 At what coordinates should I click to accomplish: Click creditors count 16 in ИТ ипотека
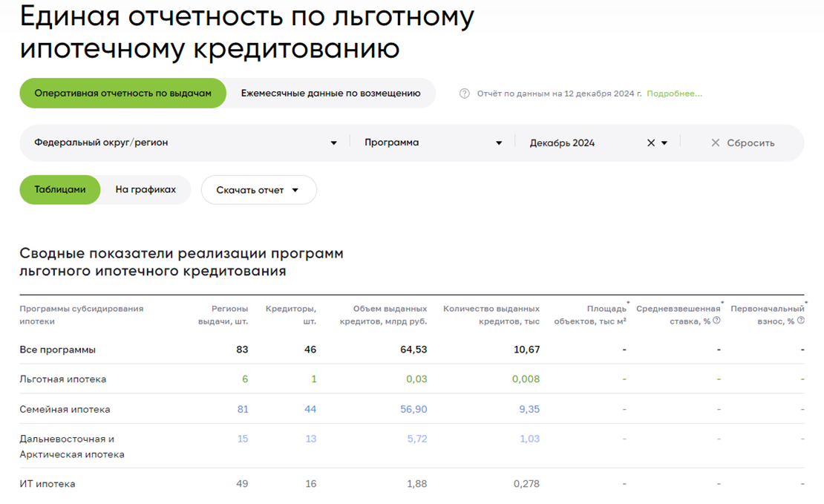point(311,483)
